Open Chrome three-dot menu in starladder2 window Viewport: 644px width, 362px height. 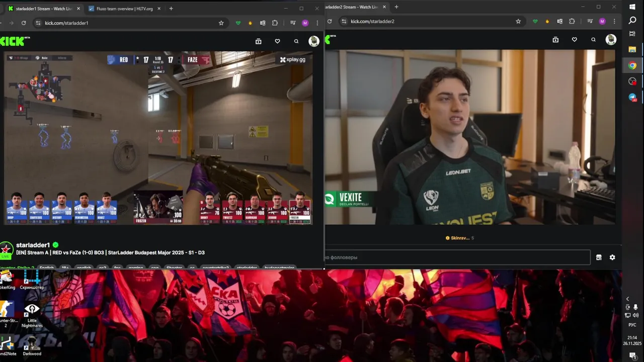coord(614,21)
